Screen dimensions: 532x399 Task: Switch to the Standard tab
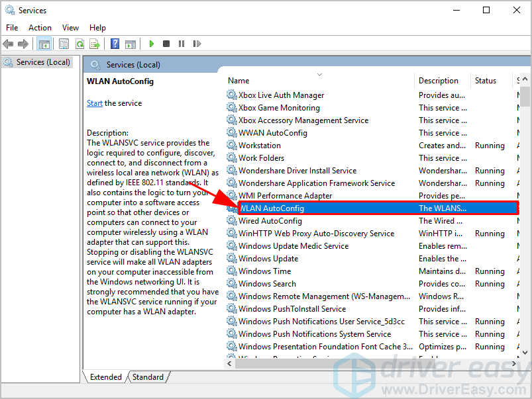148,377
